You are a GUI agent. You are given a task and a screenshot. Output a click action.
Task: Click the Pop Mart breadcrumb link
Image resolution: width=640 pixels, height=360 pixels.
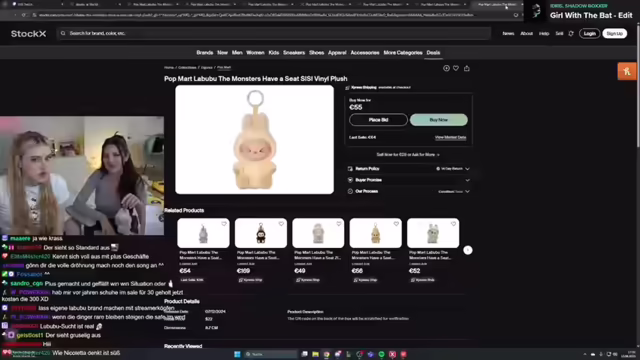point(224,67)
